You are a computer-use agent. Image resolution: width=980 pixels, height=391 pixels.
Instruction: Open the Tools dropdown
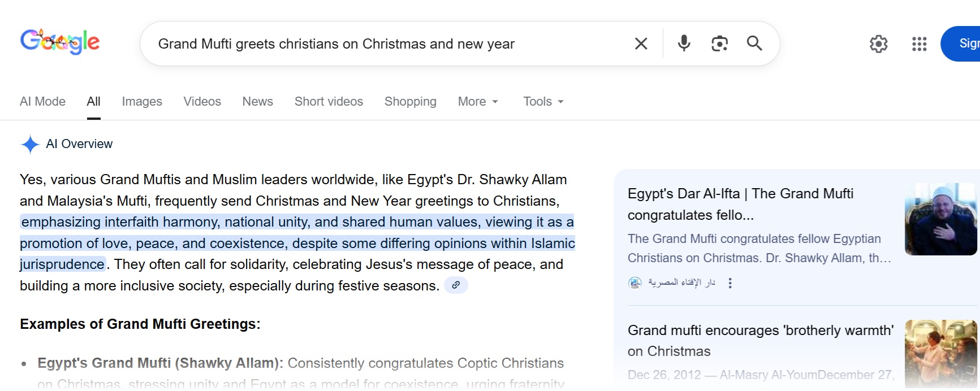click(543, 102)
